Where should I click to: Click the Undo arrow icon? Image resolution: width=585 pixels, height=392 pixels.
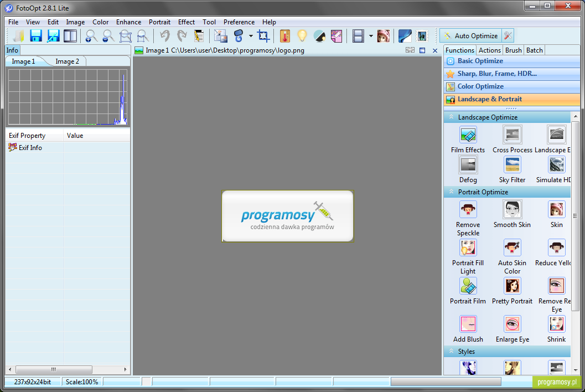[164, 36]
